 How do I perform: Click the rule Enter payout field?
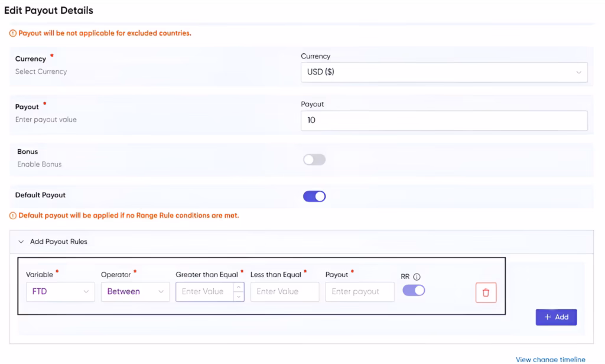pyautogui.click(x=360, y=291)
